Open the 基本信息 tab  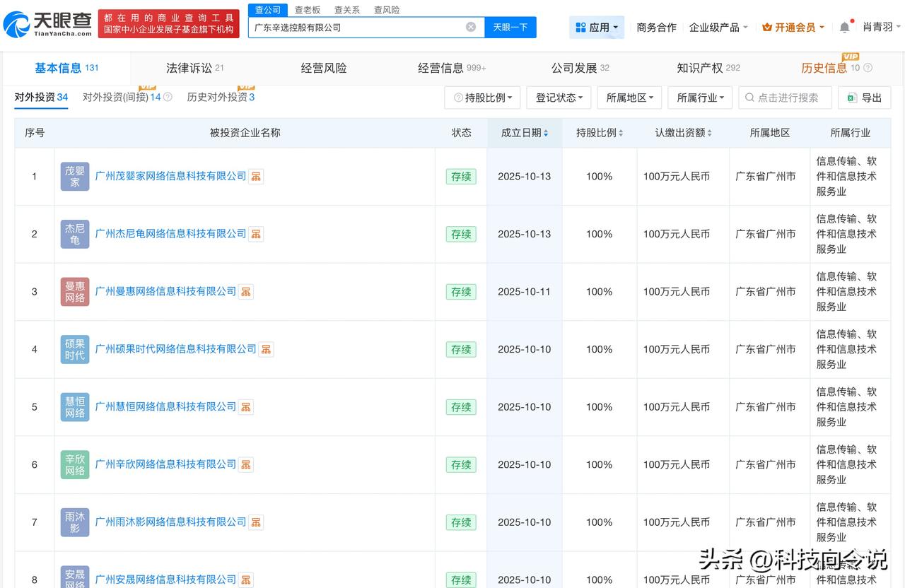66,68
